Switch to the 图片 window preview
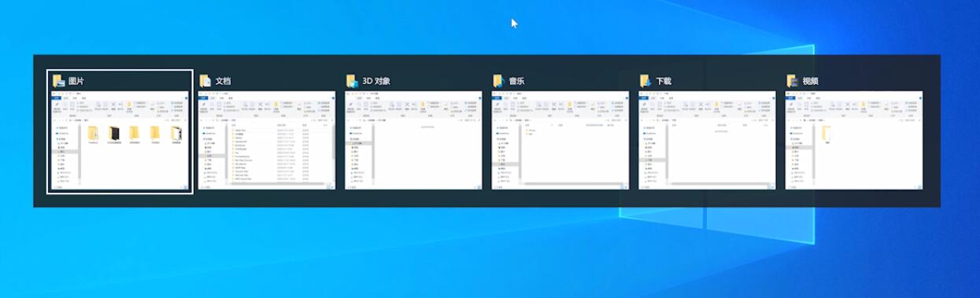The width and height of the screenshot is (980, 298). pyautogui.click(x=120, y=140)
